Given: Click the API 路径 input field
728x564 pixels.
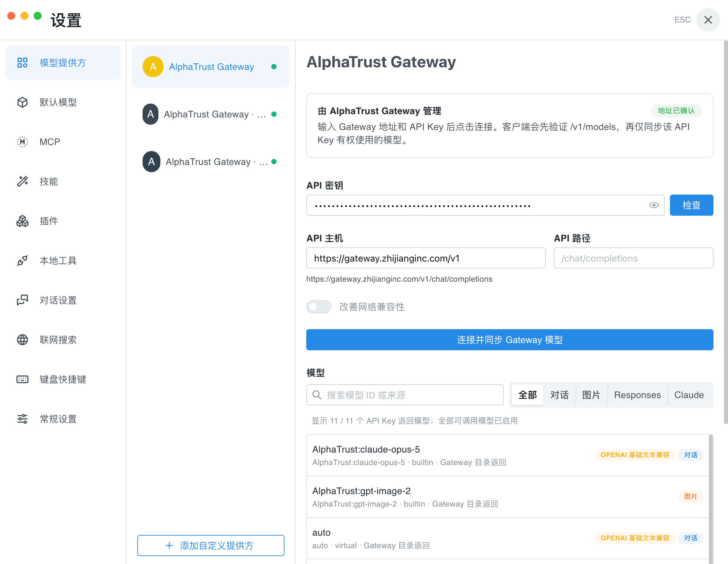Looking at the screenshot, I should pos(633,258).
